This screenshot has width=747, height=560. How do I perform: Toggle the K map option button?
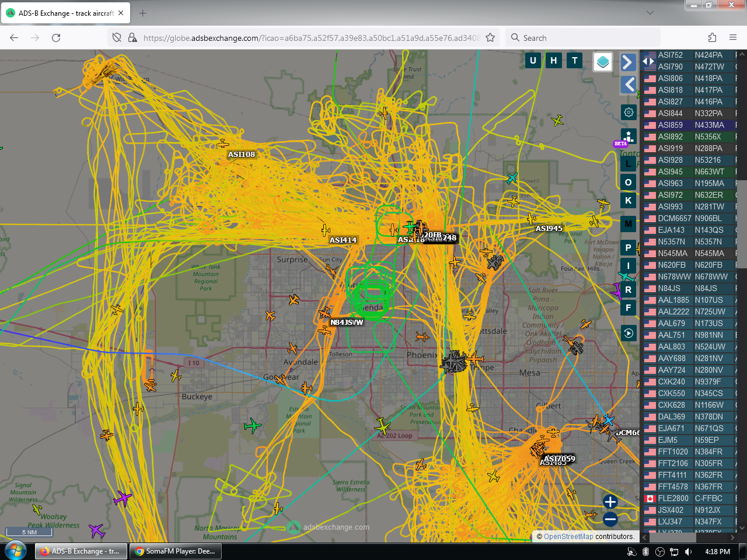629,200
